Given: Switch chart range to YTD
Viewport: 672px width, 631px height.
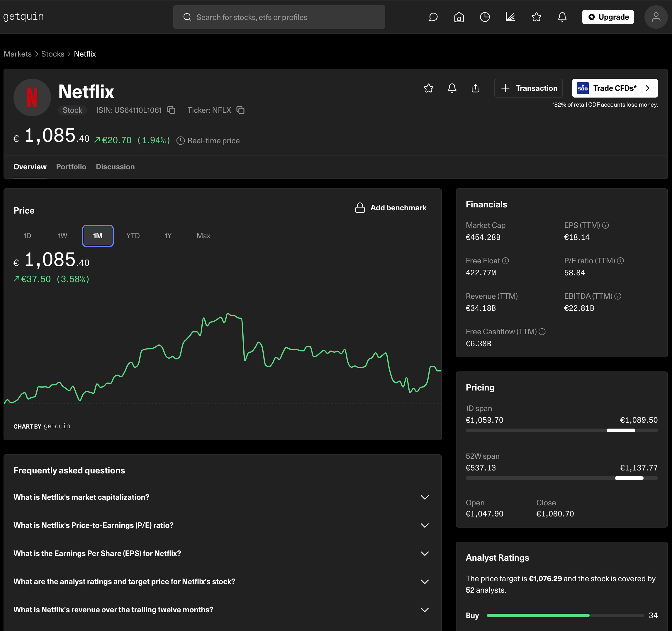Looking at the screenshot, I should (x=133, y=236).
